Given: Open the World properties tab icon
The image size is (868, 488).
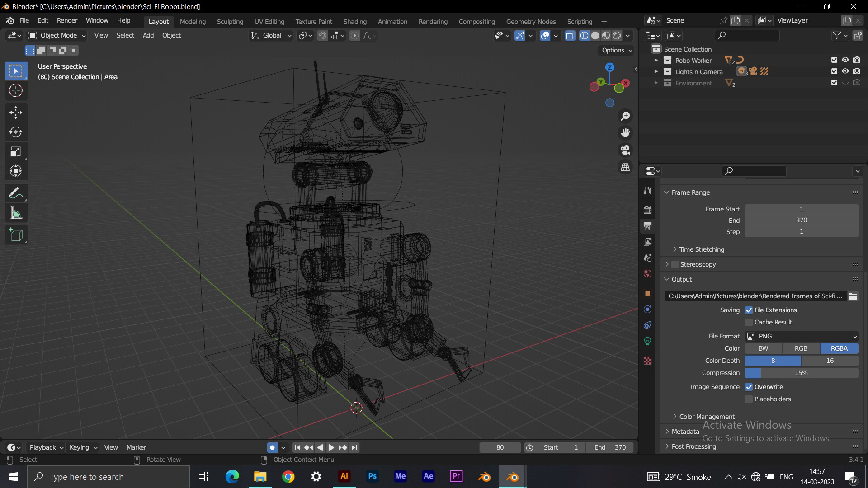Looking at the screenshot, I should tap(647, 274).
